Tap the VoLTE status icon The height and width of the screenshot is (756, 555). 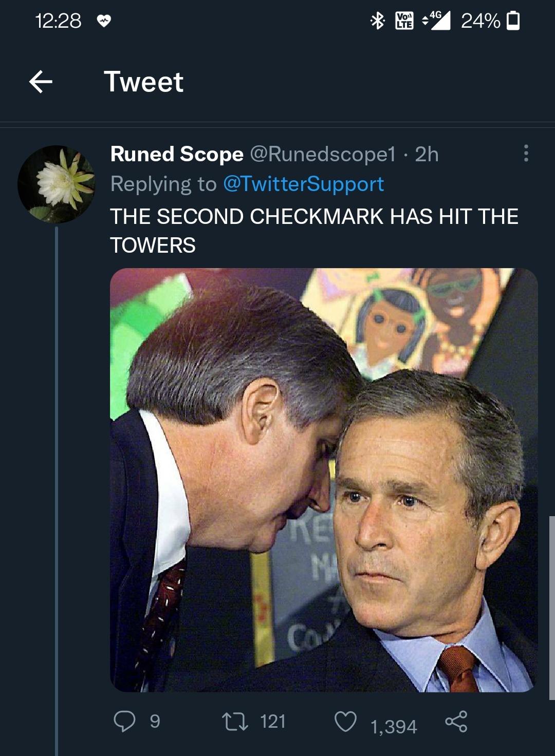click(404, 21)
